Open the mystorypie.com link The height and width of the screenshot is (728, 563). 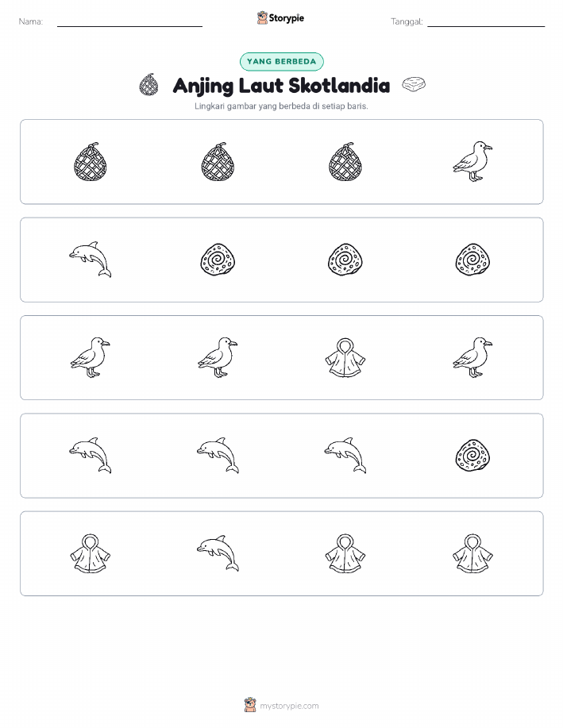(289, 706)
